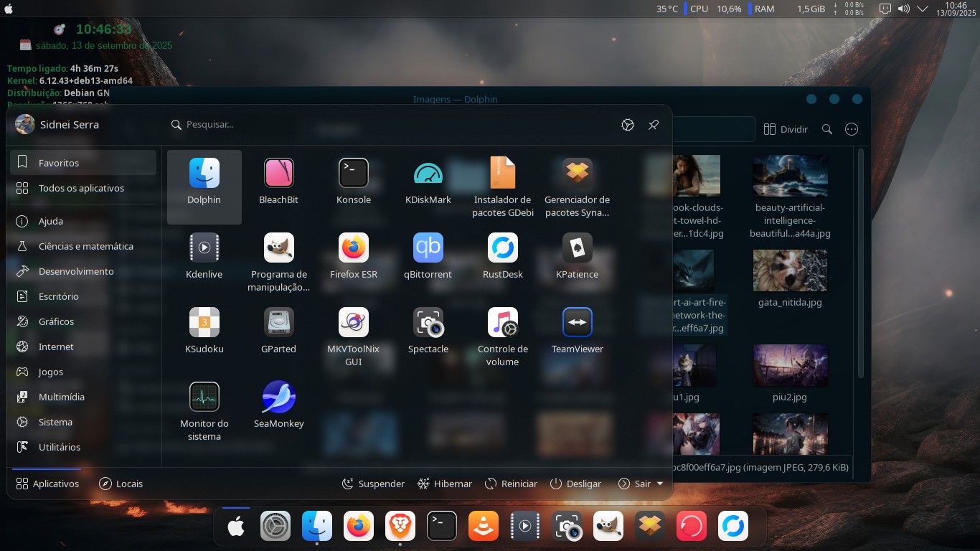The width and height of the screenshot is (980, 551).
Task: Open Controle de volume app
Action: pos(503,336)
